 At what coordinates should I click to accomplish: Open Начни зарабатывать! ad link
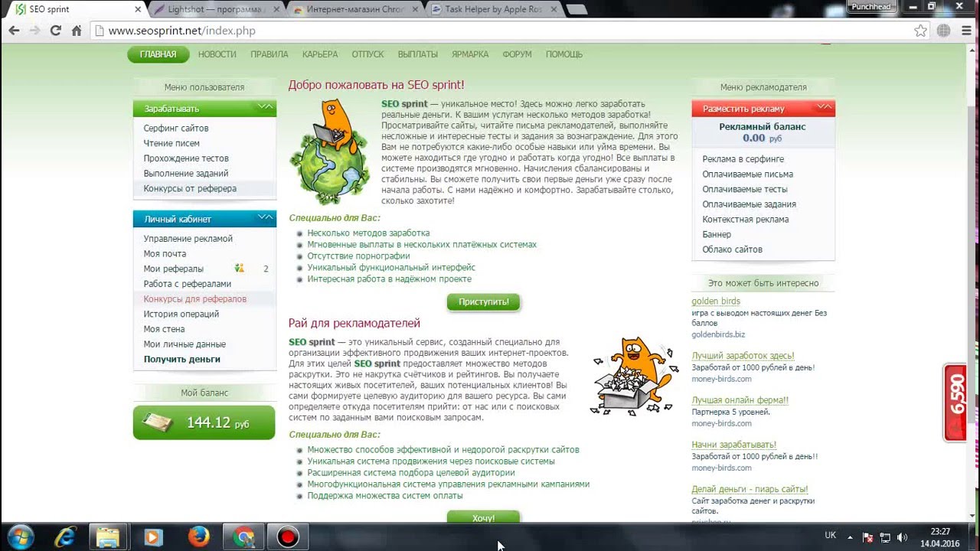[734, 445]
